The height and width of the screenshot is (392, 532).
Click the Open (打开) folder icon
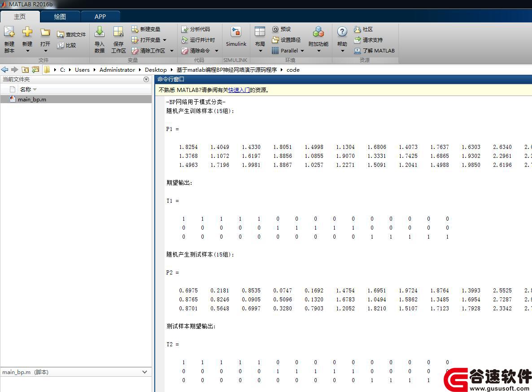[45, 33]
